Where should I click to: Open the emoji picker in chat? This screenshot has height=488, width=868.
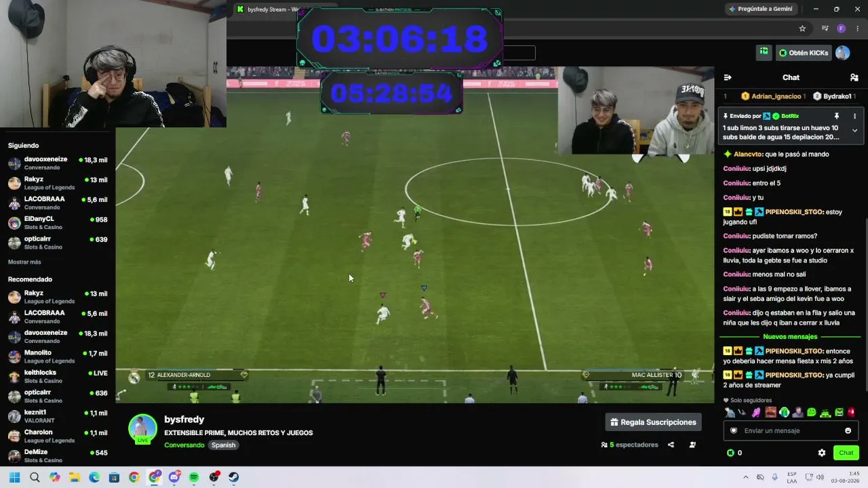848,430
